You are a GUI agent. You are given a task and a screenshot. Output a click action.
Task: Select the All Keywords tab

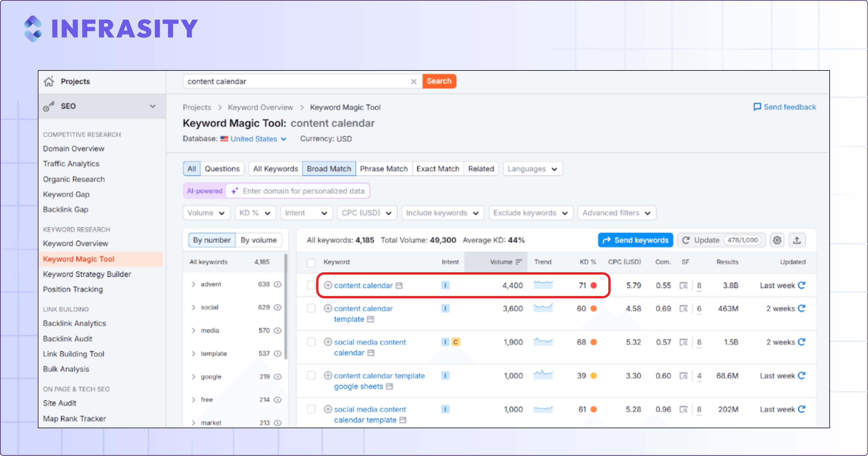pos(276,169)
